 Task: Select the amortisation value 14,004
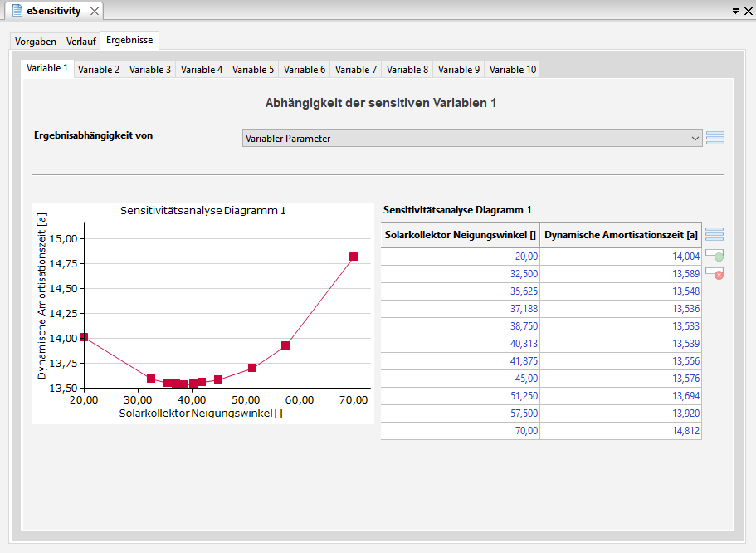(621, 257)
